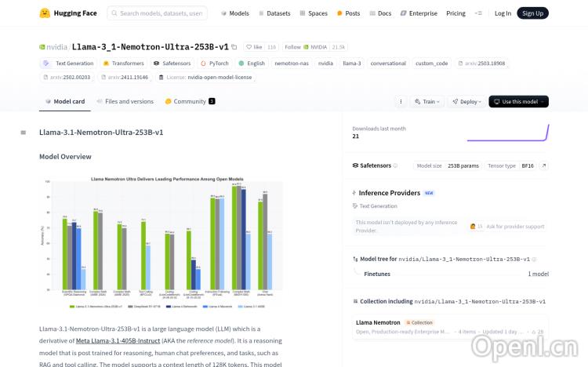Open the Use this model dropdown

[518, 101]
